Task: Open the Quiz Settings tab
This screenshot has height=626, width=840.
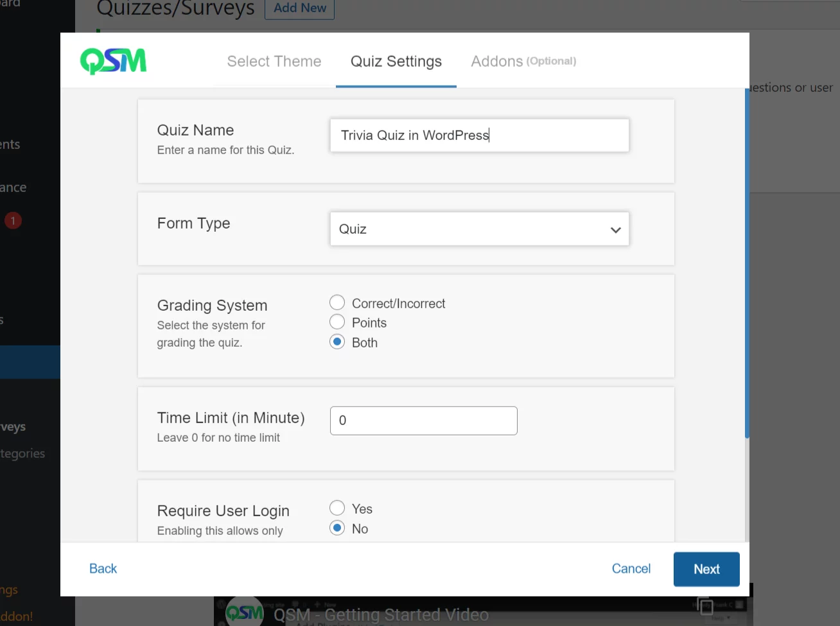Action: pyautogui.click(x=396, y=61)
